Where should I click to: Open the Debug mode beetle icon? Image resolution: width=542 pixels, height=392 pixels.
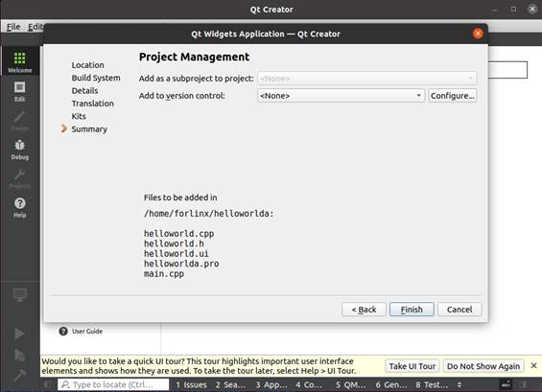[20, 146]
